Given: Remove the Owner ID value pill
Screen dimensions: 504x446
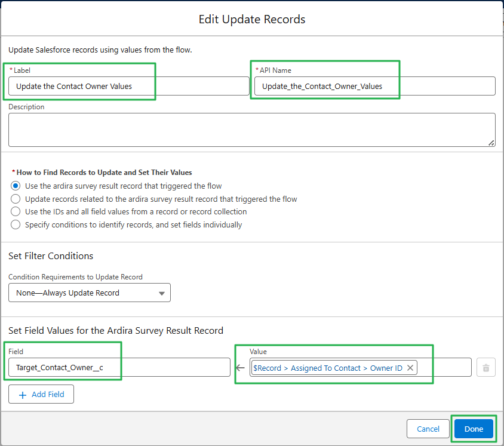Looking at the screenshot, I should coord(410,368).
